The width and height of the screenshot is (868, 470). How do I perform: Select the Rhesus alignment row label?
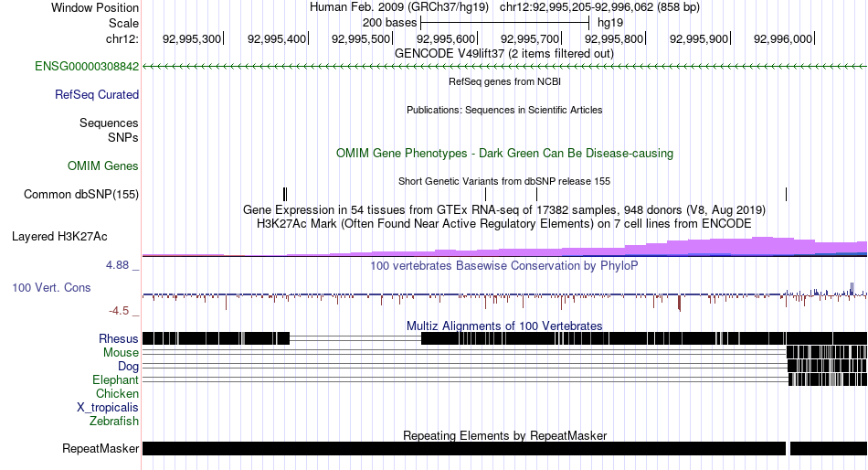[x=119, y=338]
